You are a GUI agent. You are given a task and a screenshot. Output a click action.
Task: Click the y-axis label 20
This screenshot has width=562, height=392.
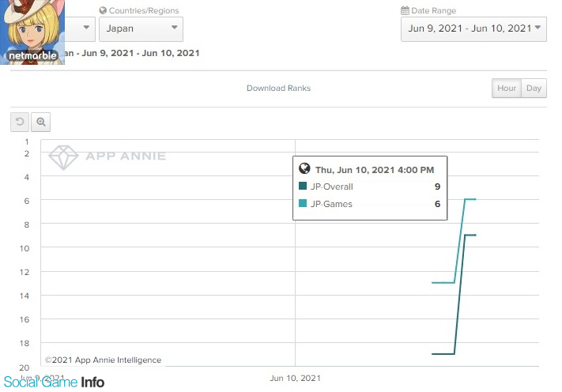25,367
